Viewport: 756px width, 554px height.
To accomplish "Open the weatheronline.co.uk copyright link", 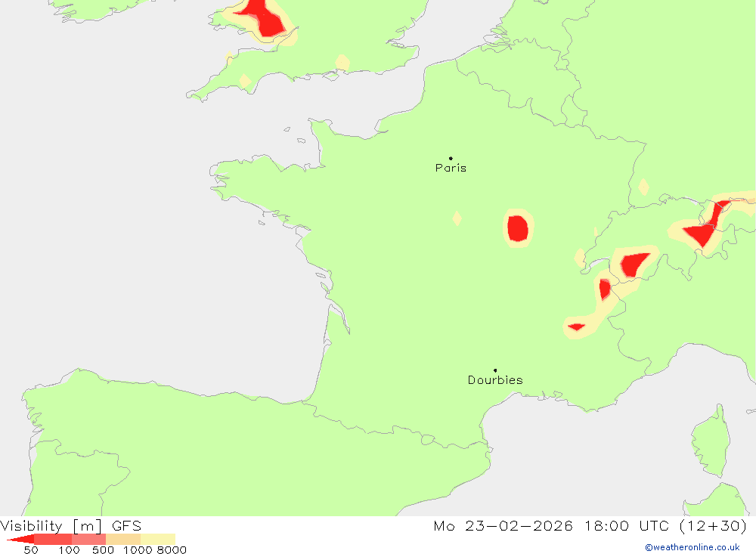I will point(692,547).
